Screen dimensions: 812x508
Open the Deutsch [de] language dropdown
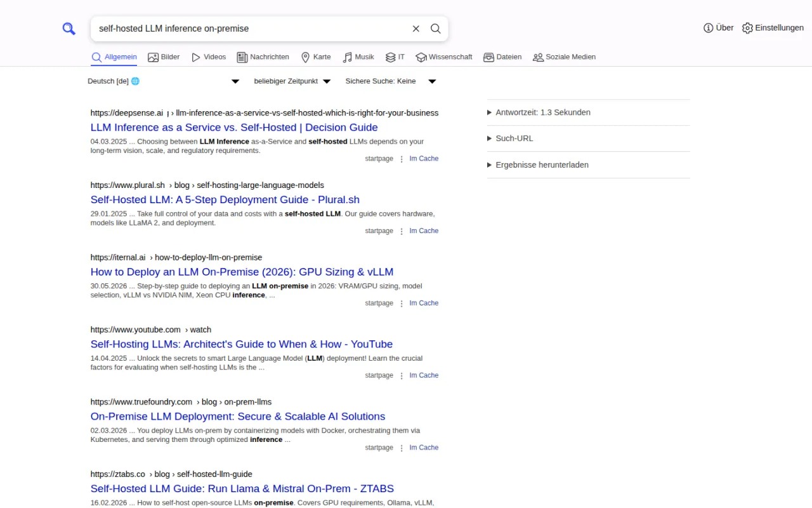(x=164, y=81)
